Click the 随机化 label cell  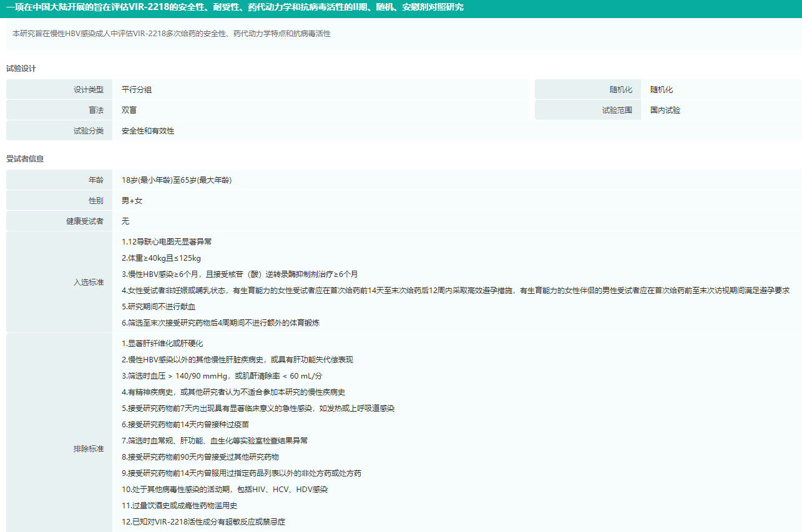click(588, 90)
